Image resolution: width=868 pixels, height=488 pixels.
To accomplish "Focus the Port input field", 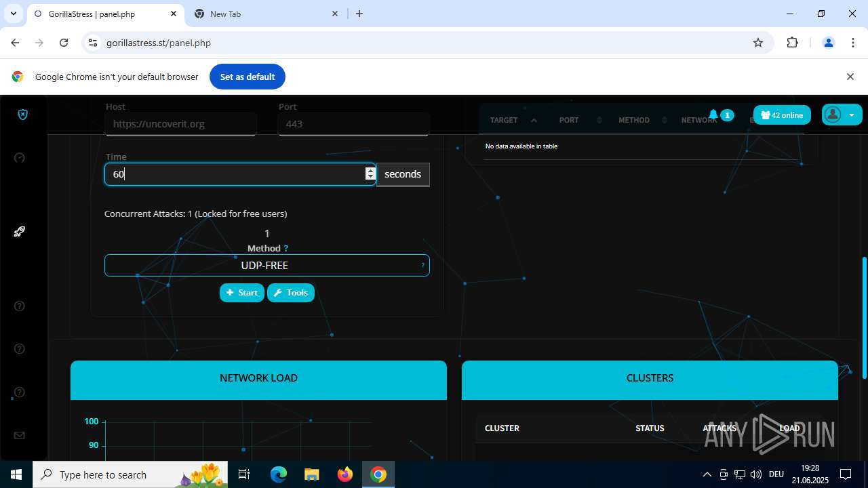I will [x=353, y=124].
